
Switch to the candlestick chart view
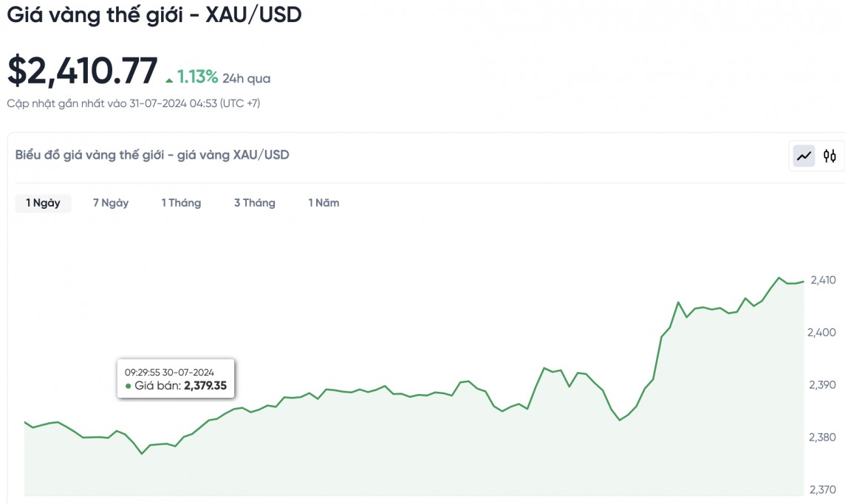tap(829, 156)
